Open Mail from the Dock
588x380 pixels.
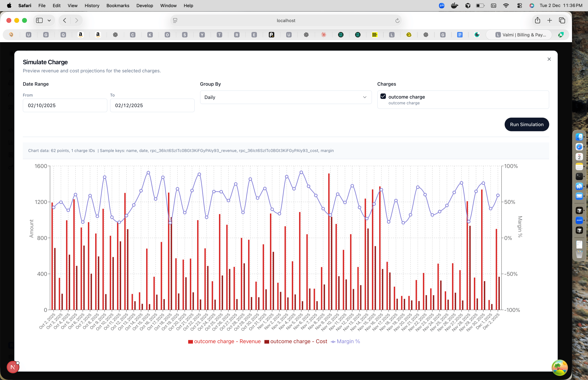pos(579,196)
